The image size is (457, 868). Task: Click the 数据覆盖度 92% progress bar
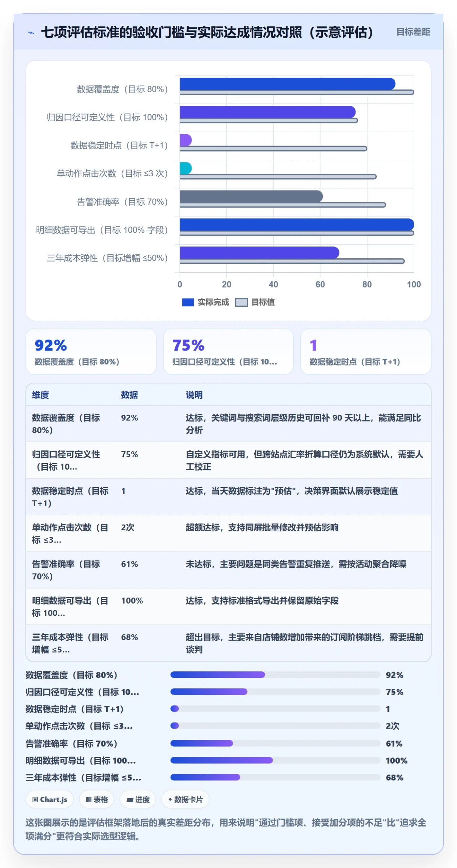(x=275, y=675)
